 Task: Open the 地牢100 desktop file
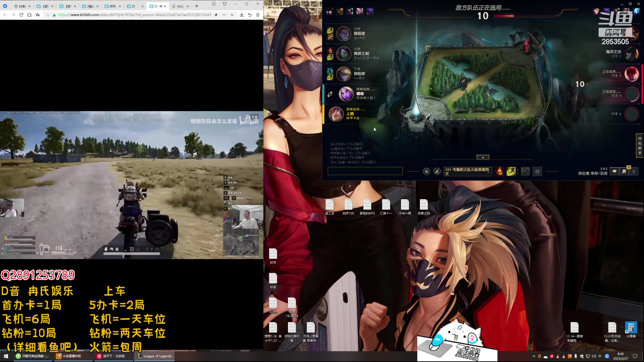pyautogui.click(x=348, y=207)
